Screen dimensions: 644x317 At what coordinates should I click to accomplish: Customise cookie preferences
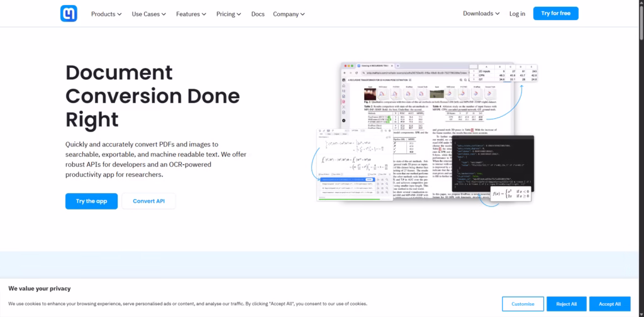pyautogui.click(x=523, y=304)
